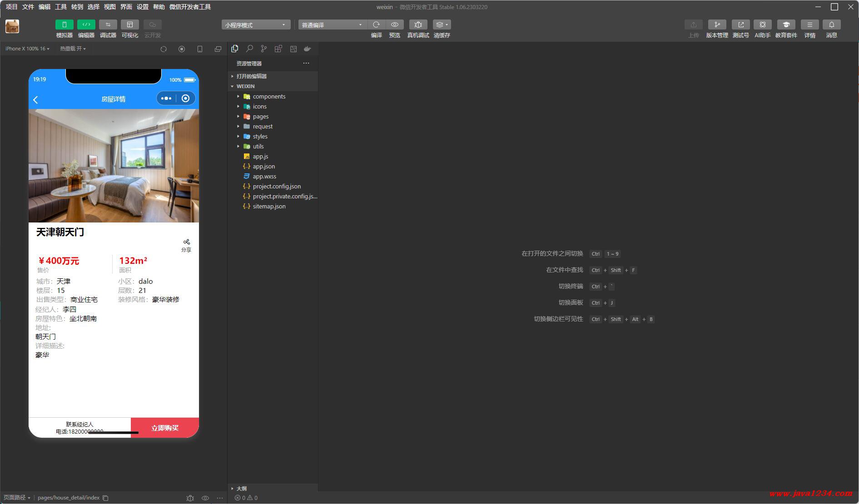
Task: Open the Tools (工具) menu
Action: click(x=61, y=7)
